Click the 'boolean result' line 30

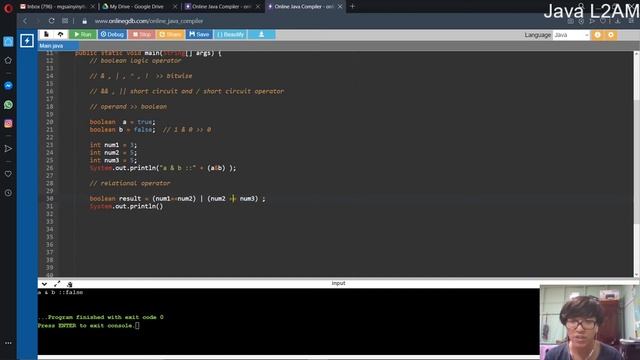178,198
